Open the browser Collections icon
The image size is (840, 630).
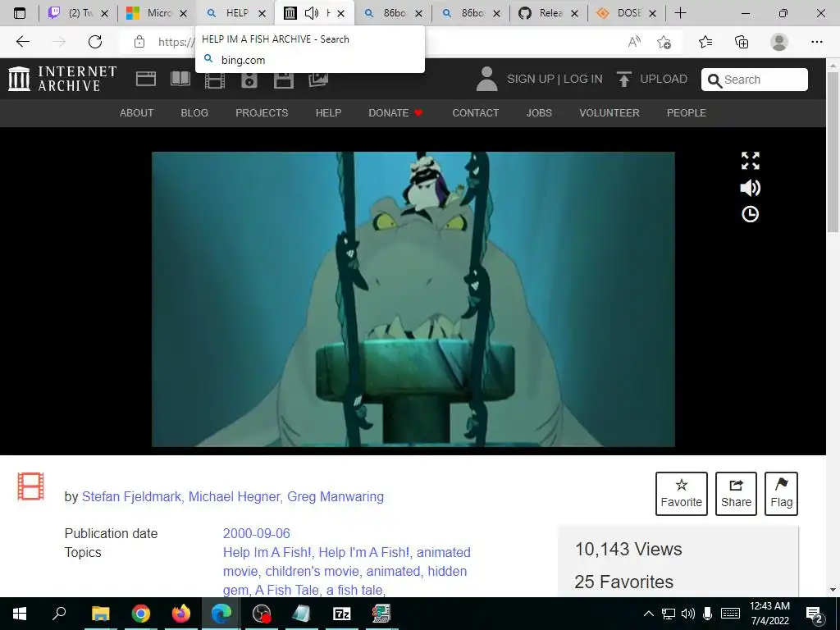[x=742, y=42]
